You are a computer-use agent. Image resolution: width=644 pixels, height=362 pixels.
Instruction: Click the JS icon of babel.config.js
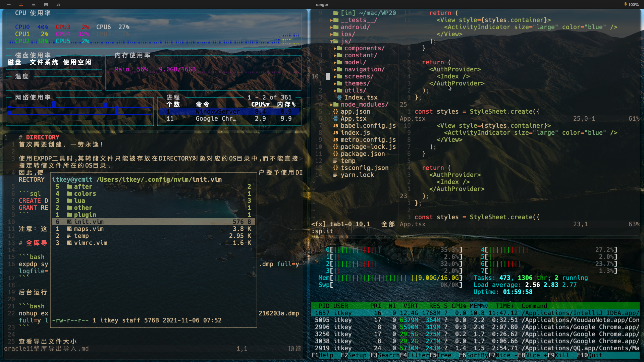point(336,126)
